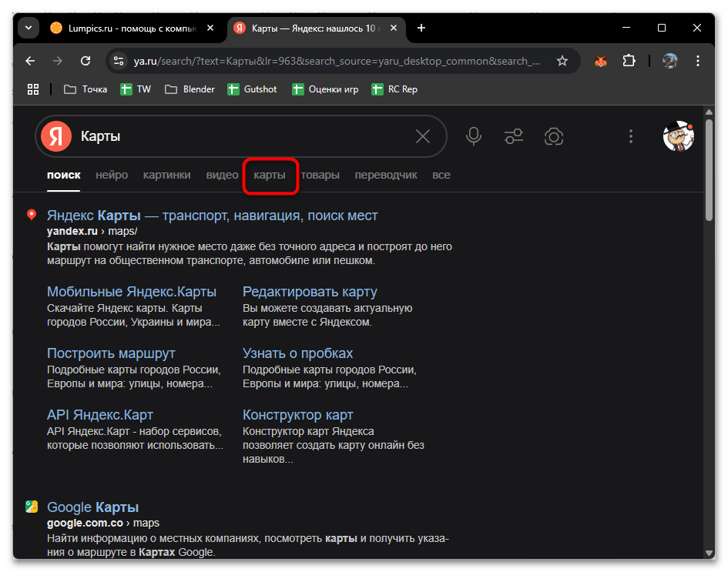Open the Gutshot bookmark
Screen dimensions: 728x572
(x=252, y=89)
